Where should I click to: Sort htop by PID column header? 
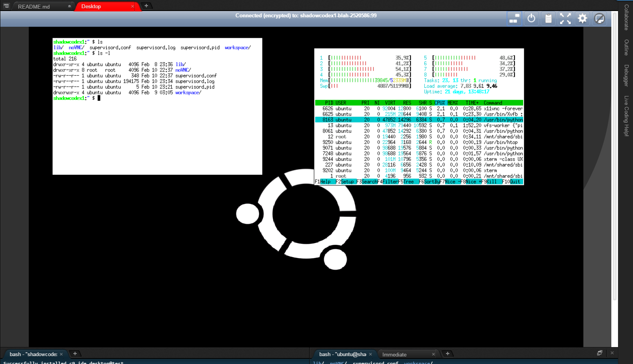(329, 103)
